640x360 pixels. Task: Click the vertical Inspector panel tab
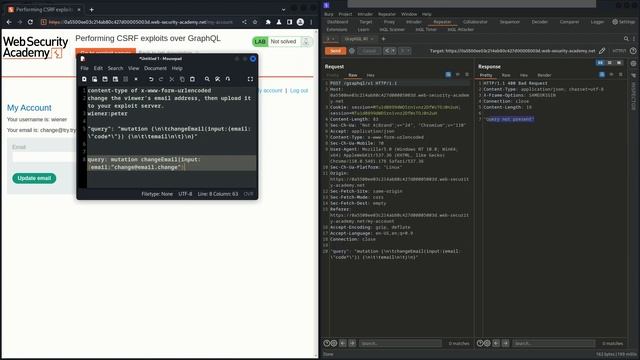coord(633,96)
